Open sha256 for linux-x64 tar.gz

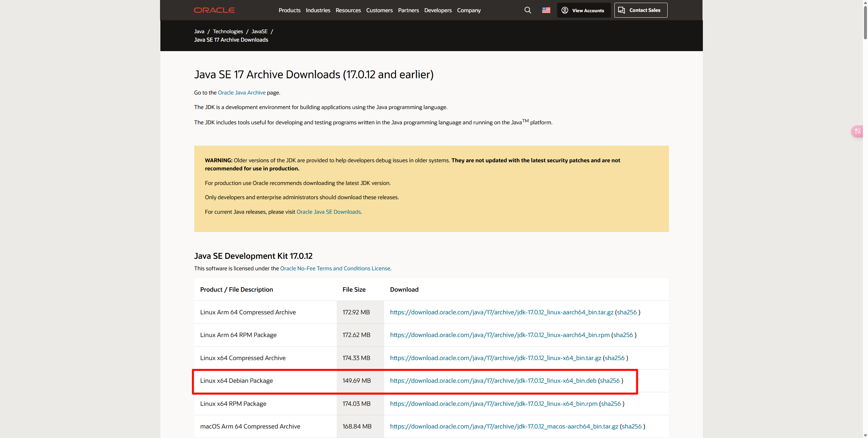coord(614,358)
